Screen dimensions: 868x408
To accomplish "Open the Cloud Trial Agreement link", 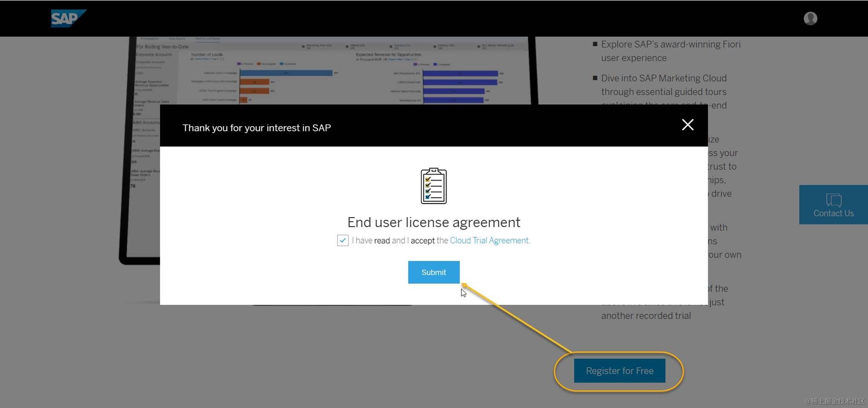I will (x=489, y=240).
